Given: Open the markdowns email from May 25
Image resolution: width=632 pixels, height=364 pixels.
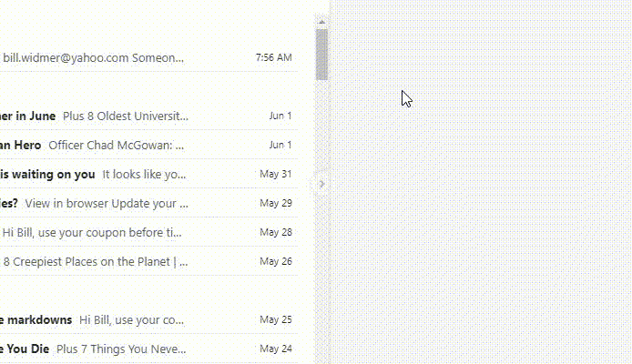Looking at the screenshot, I should point(91,319).
